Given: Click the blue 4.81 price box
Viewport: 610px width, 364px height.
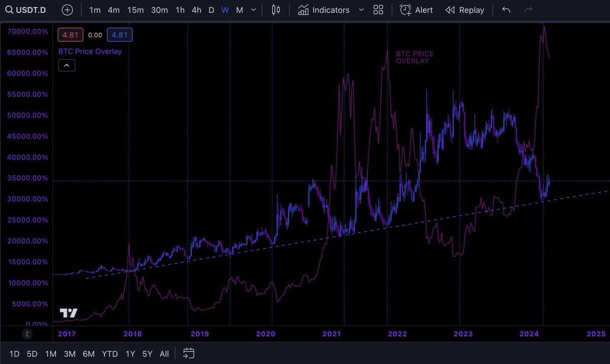Looking at the screenshot, I should point(120,35).
